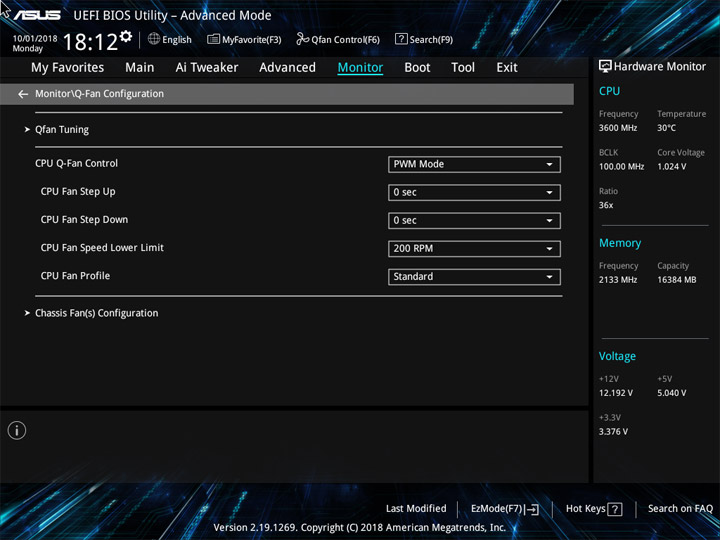Open the CPU Fan Step Up dropdown
The width and height of the screenshot is (720, 540).
tap(474, 192)
